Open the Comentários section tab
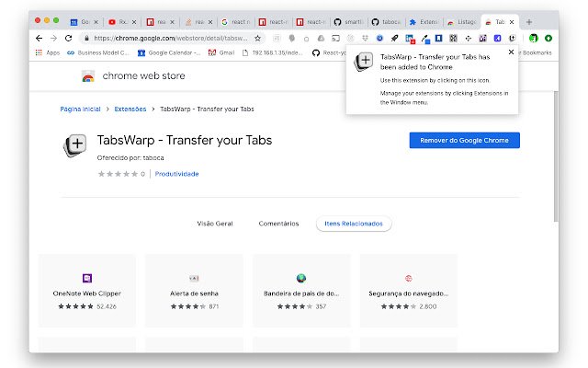 278,224
